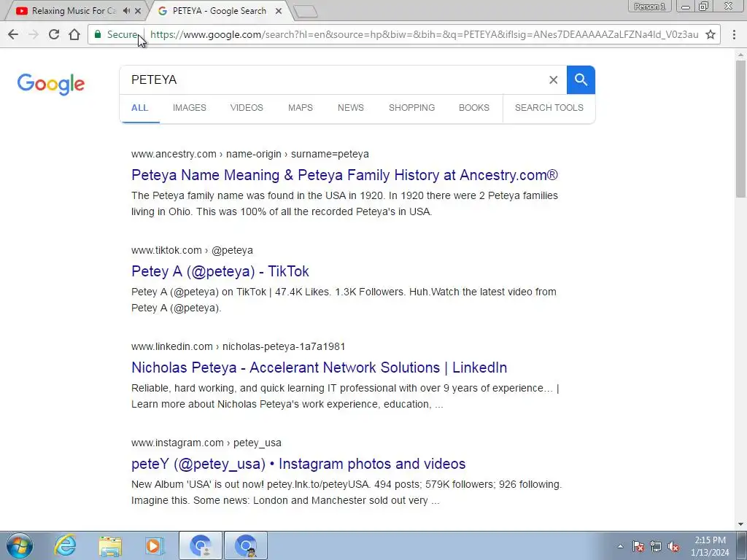Select the SHOPPING search tab

tap(411, 108)
